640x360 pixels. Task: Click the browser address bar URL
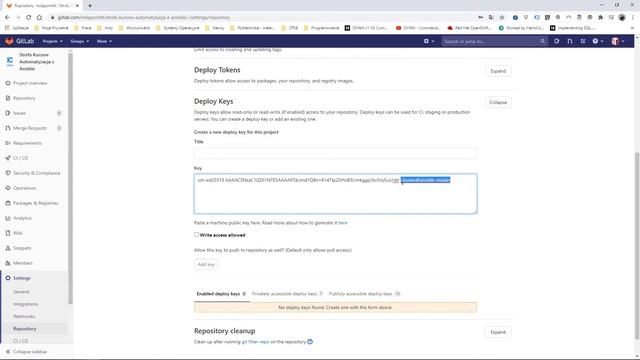coord(144,18)
